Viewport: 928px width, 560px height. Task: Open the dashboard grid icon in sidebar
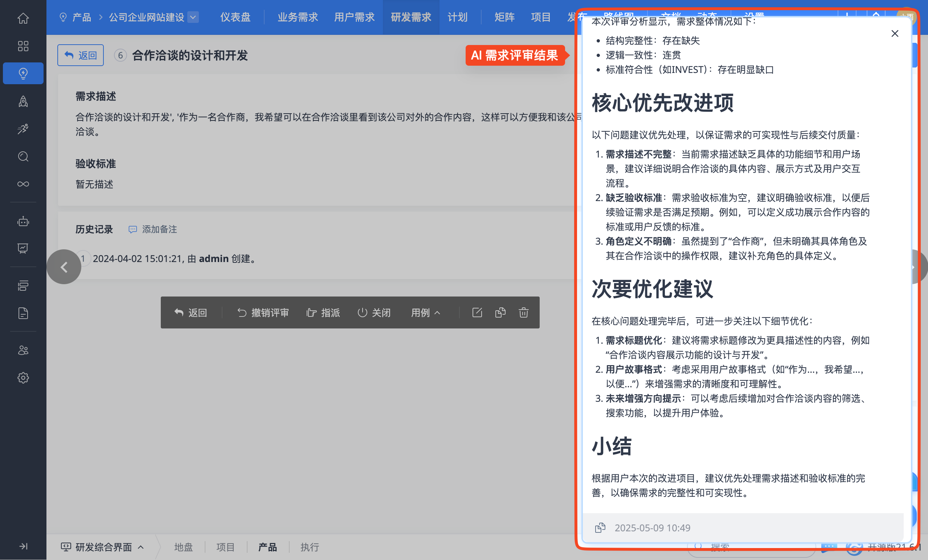23,46
